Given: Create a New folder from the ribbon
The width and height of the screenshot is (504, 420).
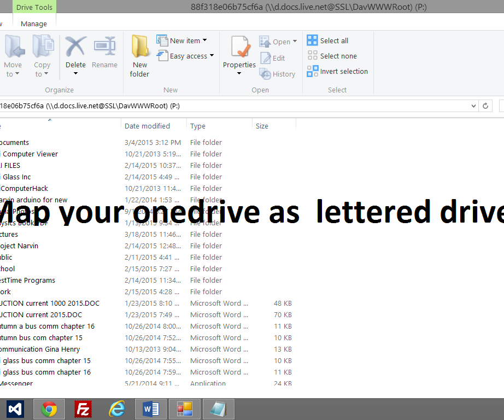Looking at the screenshot, I should [139, 55].
